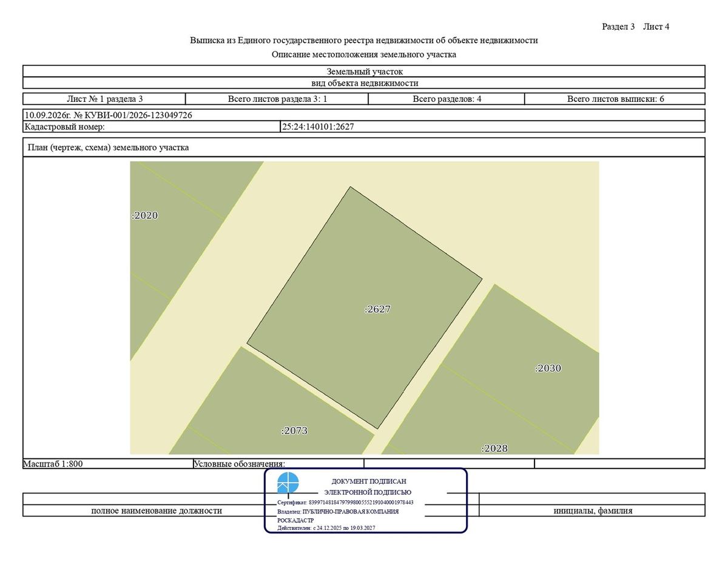Click the "План (чертеж, схема) земельного участка" heading
728x562 pixels.
pyautogui.click(x=109, y=147)
